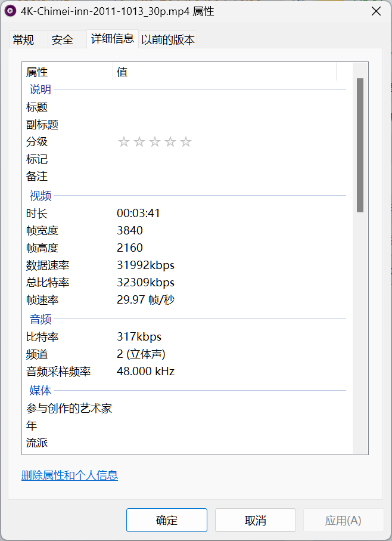This screenshot has height=541, width=392.
Task: Select the 帧宽度 property row
Action: point(42,231)
